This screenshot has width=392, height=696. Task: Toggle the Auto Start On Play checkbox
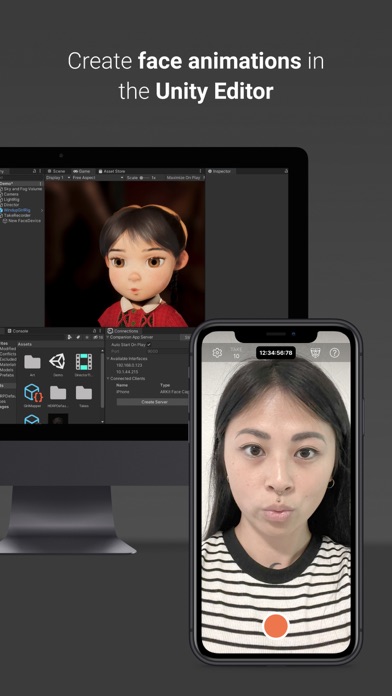[149, 344]
